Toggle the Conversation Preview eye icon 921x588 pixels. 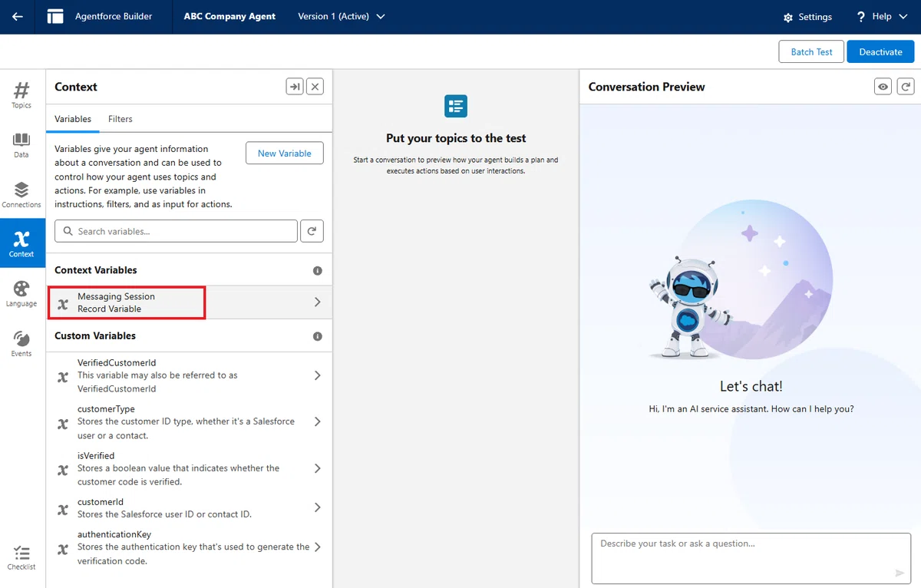(x=883, y=87)
